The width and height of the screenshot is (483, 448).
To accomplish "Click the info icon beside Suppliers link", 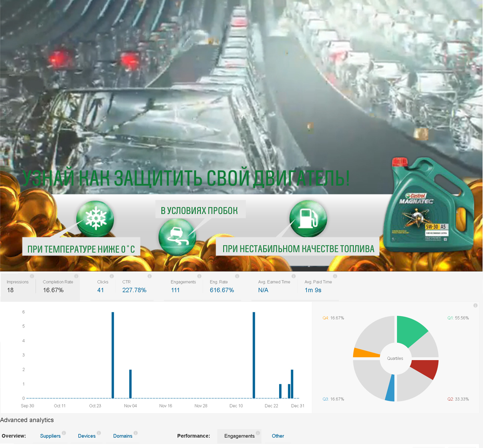I will point(64,433).
